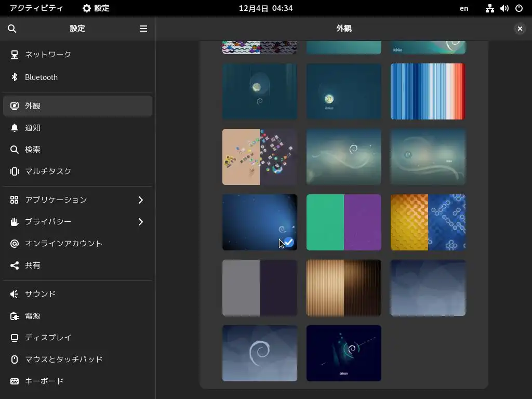
Task: Choose blue-gray wallpaper with large Debian swirl
Action: [x=260, y=353]
